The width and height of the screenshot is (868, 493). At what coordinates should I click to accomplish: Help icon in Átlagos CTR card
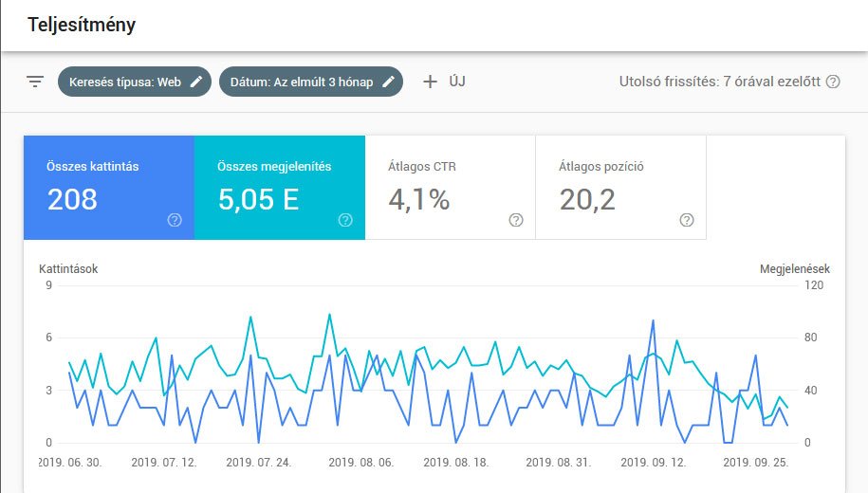pyautogui.click(x=516, y=220)
